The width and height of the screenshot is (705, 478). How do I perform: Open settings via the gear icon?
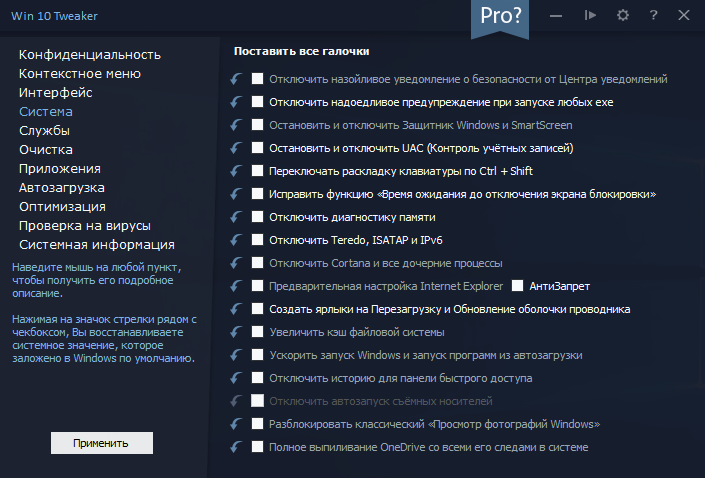point(623,16)
